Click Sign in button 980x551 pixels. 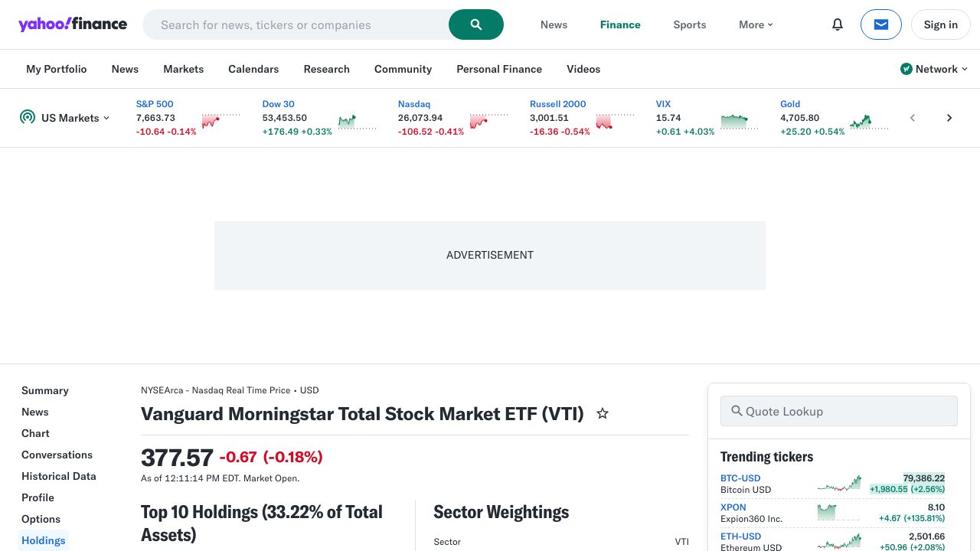(x=941, y=24)
